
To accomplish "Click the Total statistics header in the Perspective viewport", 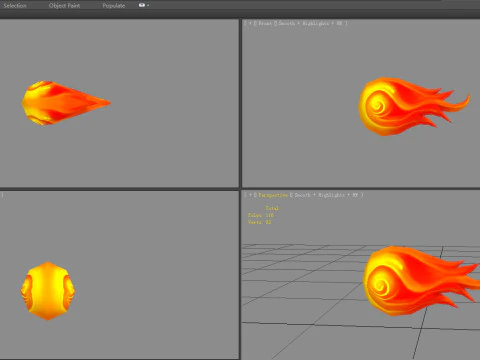I will 272,208.
